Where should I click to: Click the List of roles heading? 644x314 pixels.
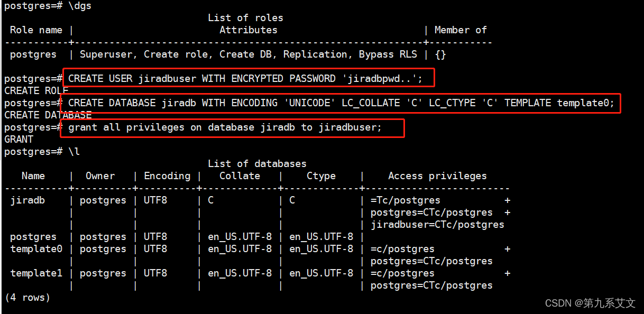[245, 17]
